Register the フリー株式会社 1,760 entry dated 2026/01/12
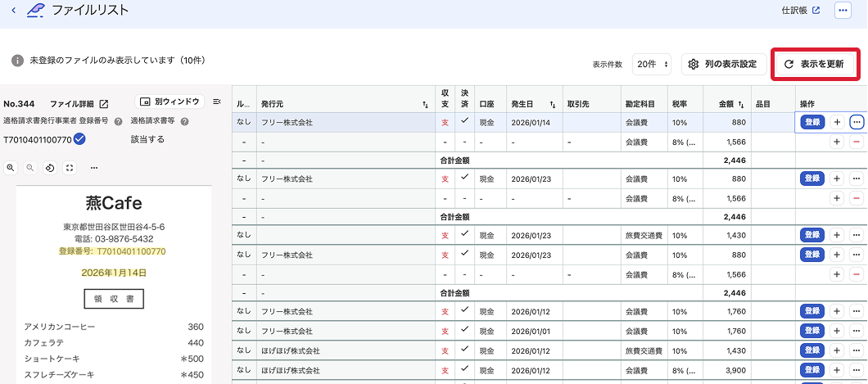 point(812,311)
